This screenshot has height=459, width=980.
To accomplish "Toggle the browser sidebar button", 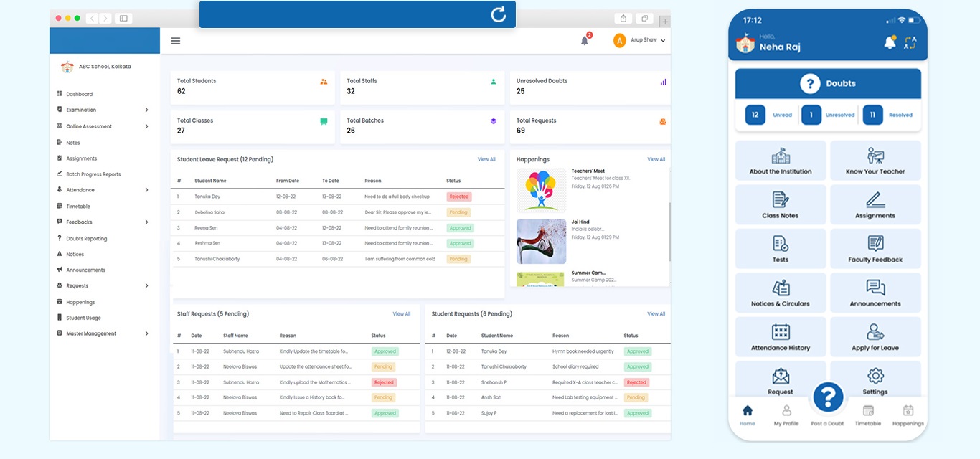I will [x=123, y=18].
